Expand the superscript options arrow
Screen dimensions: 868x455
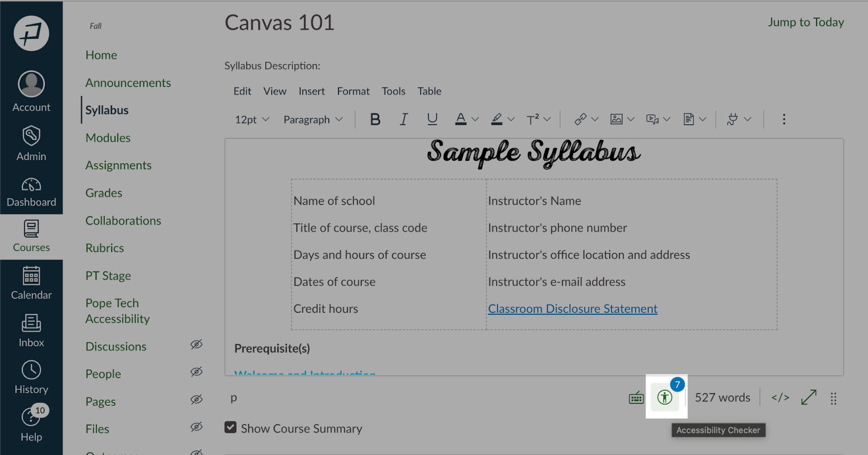547,119
